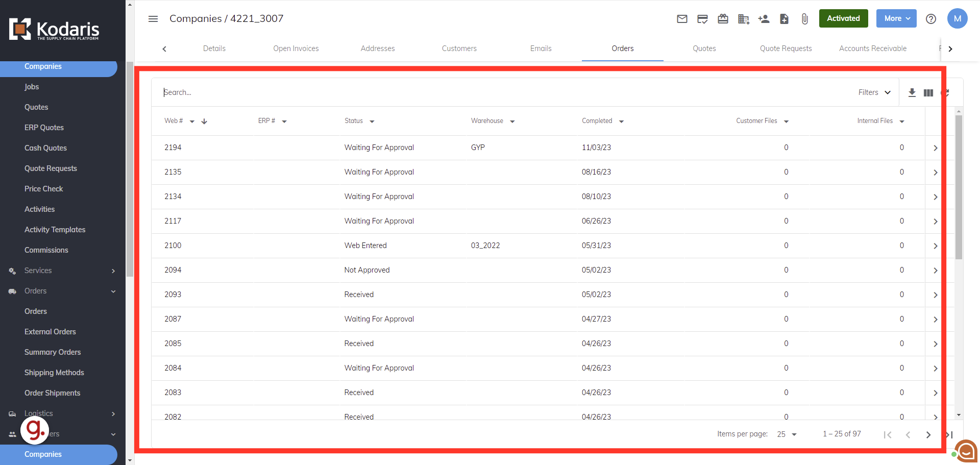Switch to the Details tab
Screen dimensions: 980x465
pos(214,48)
